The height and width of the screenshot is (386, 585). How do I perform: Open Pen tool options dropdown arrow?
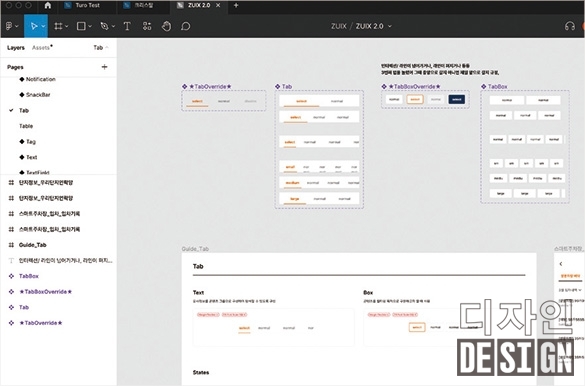113,26
